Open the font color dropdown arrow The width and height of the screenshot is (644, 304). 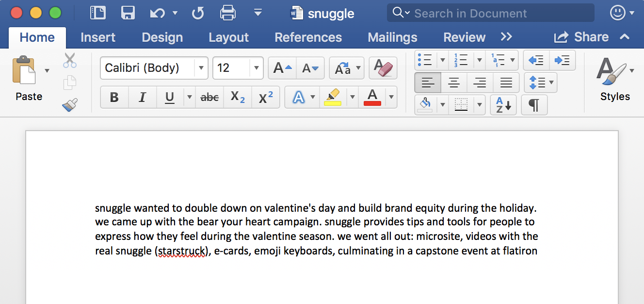click(391, 97)
